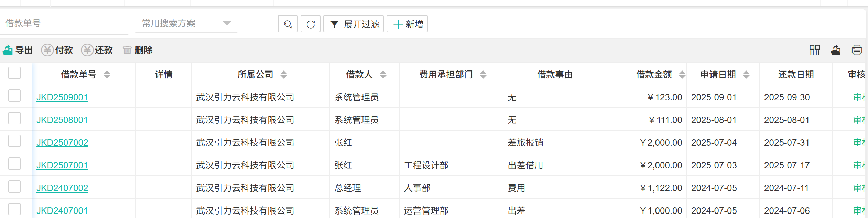868x218 pixels.
Task: Sort by 借款单号 column arrows
Action: pyautogui.click(x=107, y=75)
